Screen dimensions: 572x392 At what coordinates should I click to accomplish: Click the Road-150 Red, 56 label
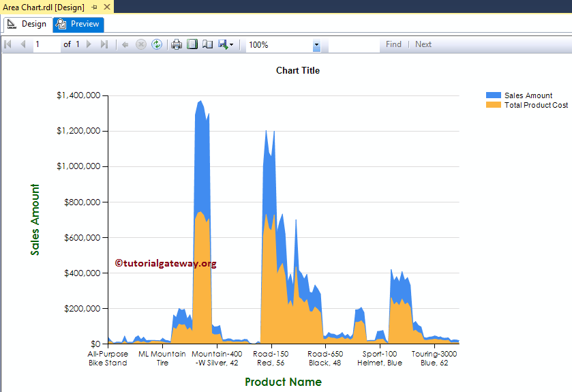click(271, 358)
